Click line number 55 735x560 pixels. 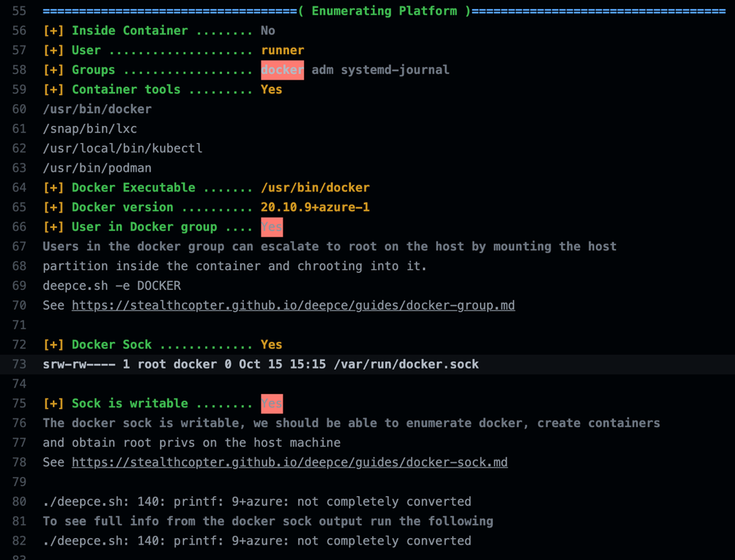point(19,11)
